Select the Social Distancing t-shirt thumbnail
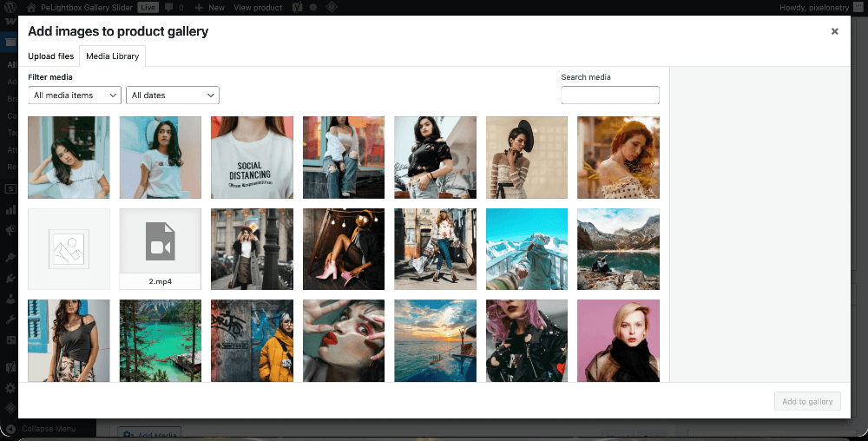Image resolution: width=868 pixels, height=441 pixels. (x=252, y=157)
